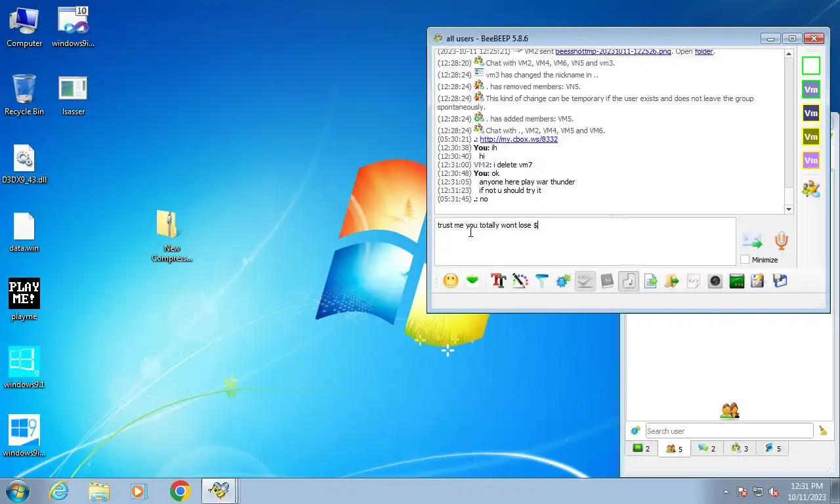Image resolution: width=840 pixels, height=504 pixels.
Task: Select the Computer desktop icon
Action: tap(24, 28)
